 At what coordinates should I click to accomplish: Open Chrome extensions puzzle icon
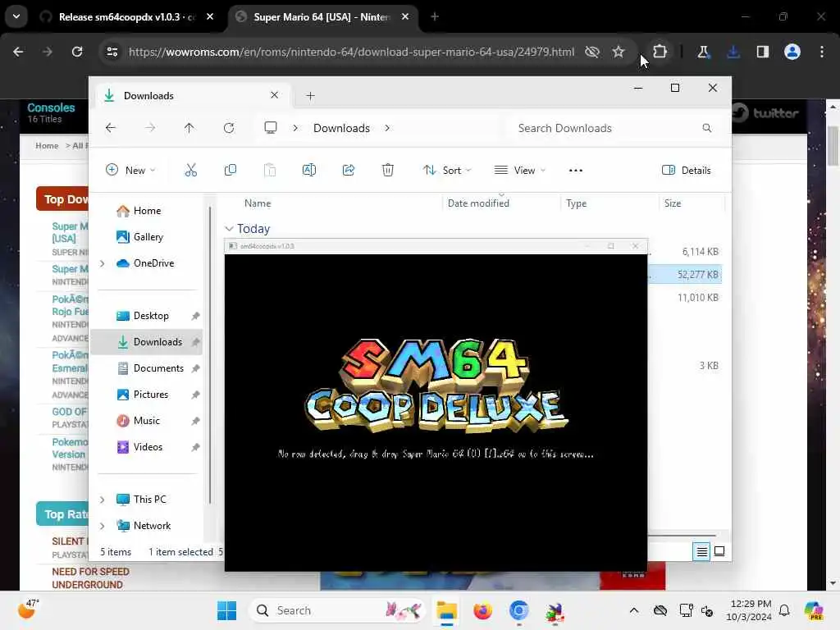coord(660,52)
